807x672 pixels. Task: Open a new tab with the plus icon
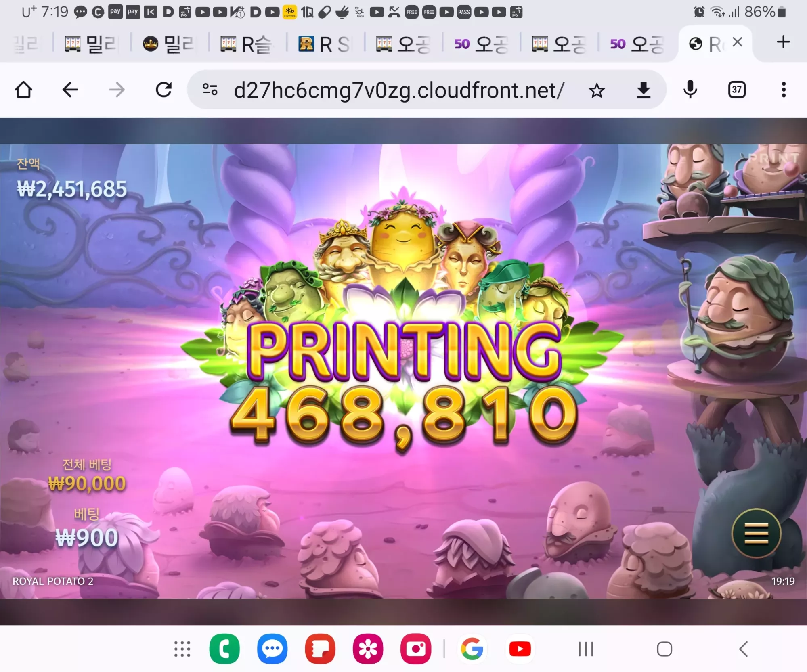pos(783,42)
